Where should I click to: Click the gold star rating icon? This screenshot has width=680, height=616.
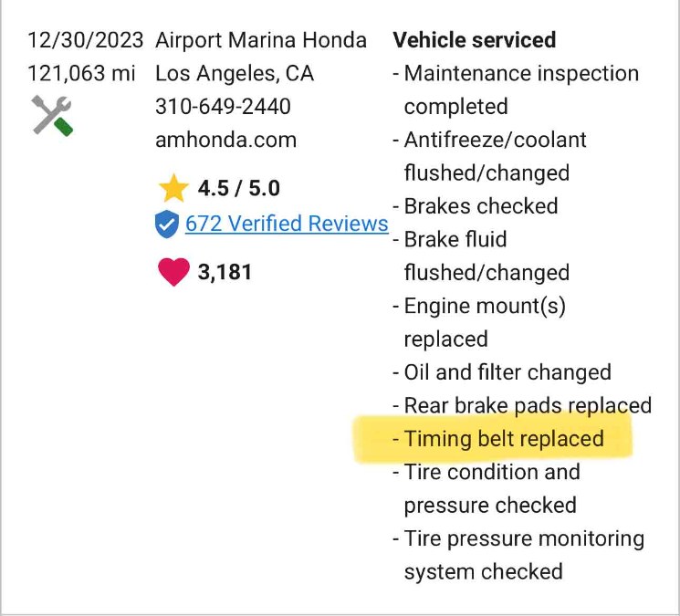pyautogui.click(x=173, y=188)
